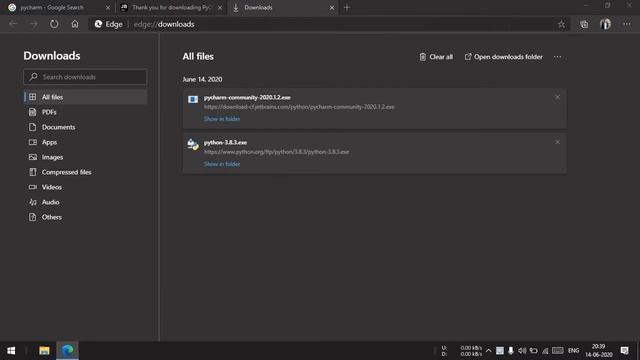
Task: Open the network signal tray icon
Action: coord(545,351)
